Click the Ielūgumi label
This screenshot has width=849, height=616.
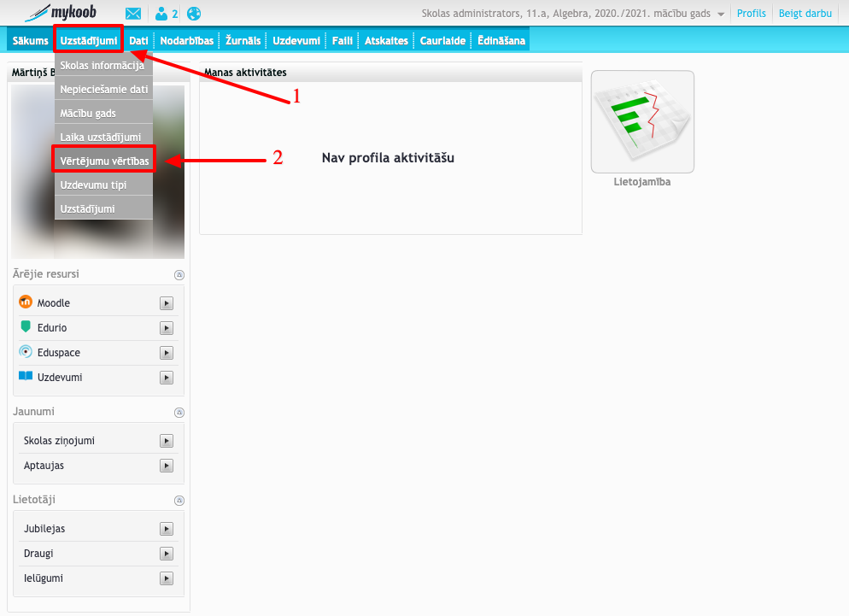click(x=44, y=578)
